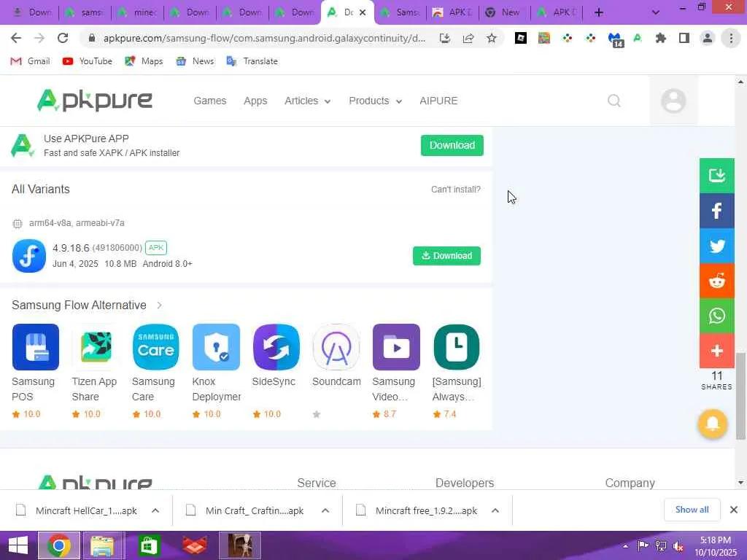This screenshot has width=747, height=560.
Task: Reload the current page
Action: pos(63,38)
